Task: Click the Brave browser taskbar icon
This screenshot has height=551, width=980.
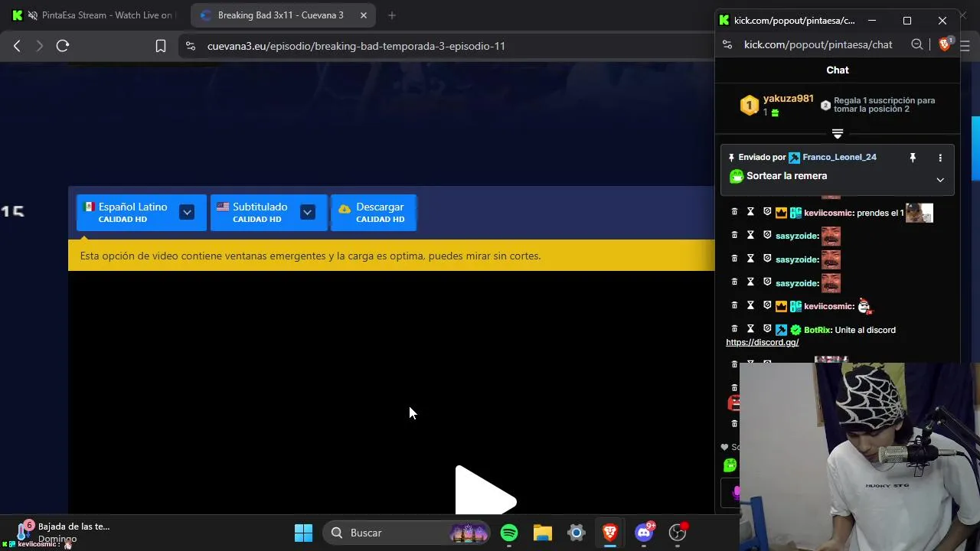Action: (610, 533)
